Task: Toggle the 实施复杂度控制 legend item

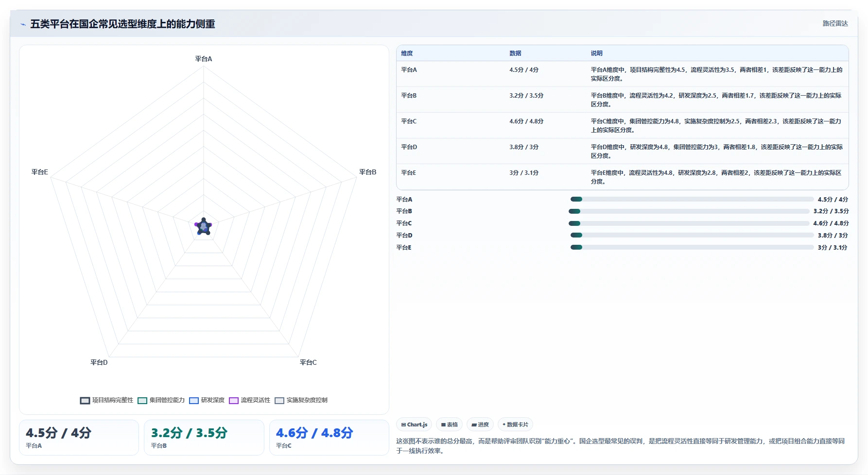Action: click(x=301, y=400)
